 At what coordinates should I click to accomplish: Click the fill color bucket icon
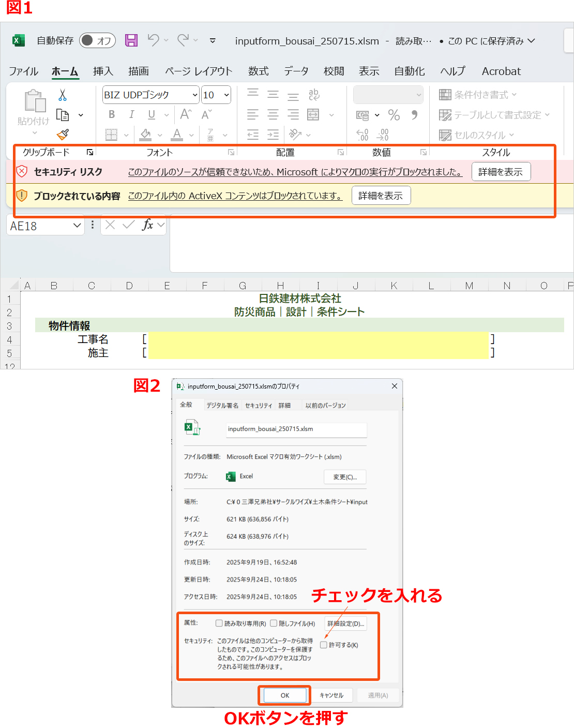click(x=146, y=135)
